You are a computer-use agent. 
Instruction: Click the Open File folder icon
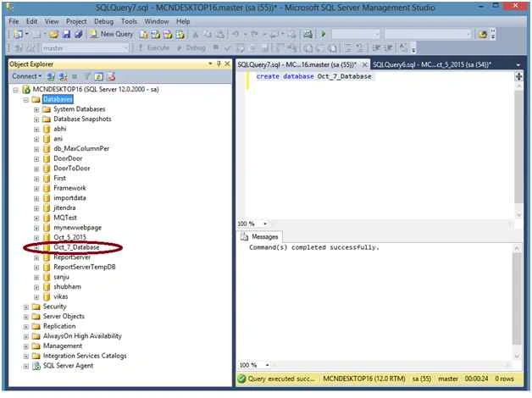tap(53, 34)
